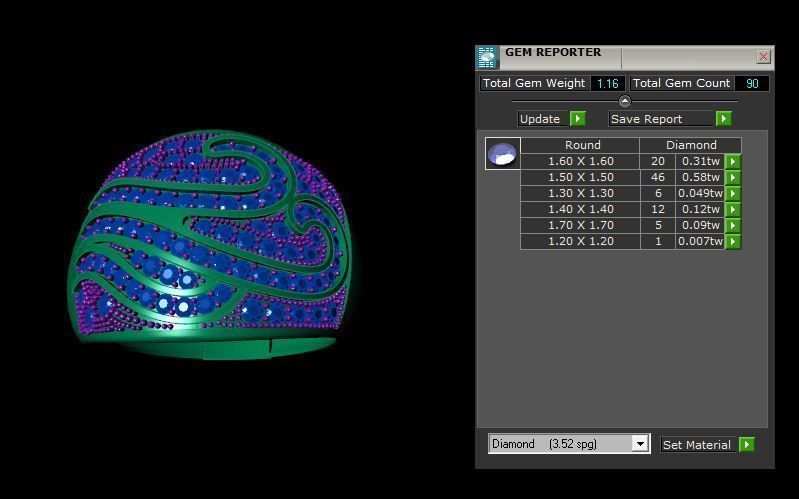Click the Save Report green arrow

tap(723, 119)
